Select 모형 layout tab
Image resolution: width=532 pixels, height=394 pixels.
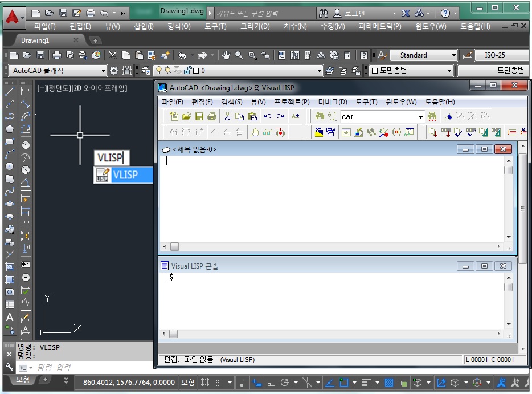(23, 380)
